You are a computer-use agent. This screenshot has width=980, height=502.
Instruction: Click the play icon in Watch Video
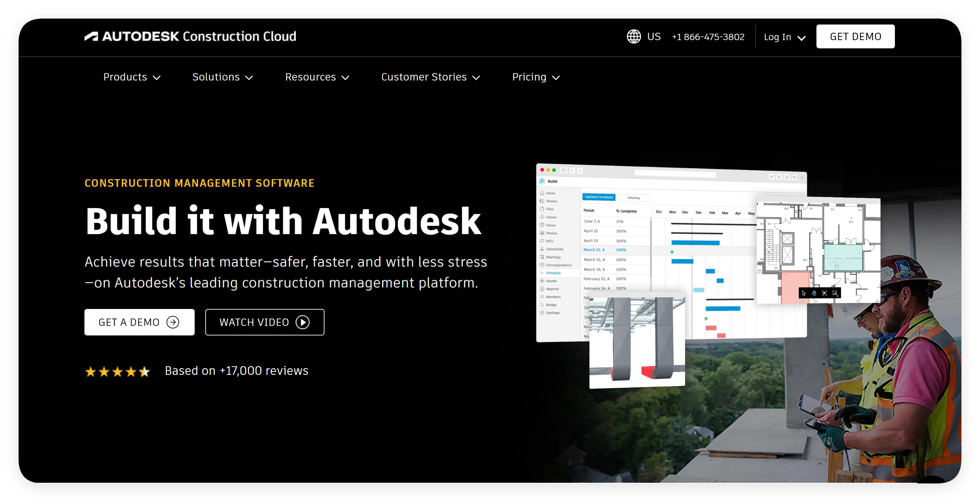click(303, 322)
